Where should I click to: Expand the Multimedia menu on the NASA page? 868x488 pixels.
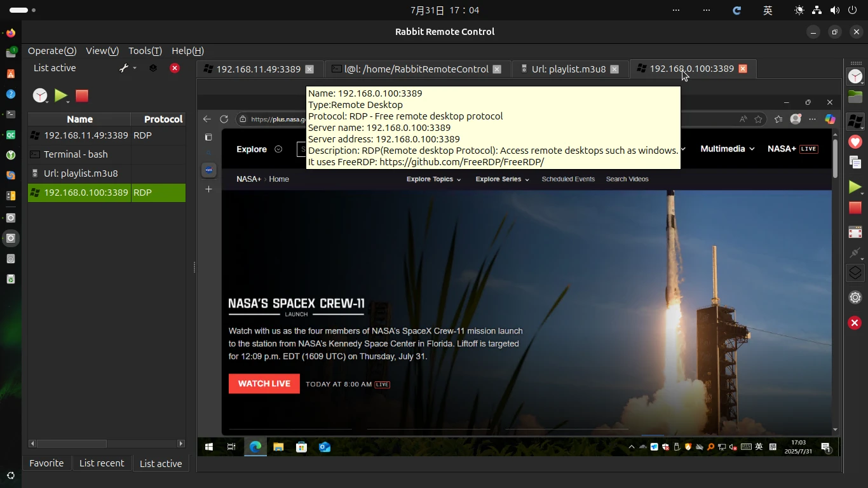(727, 149)
